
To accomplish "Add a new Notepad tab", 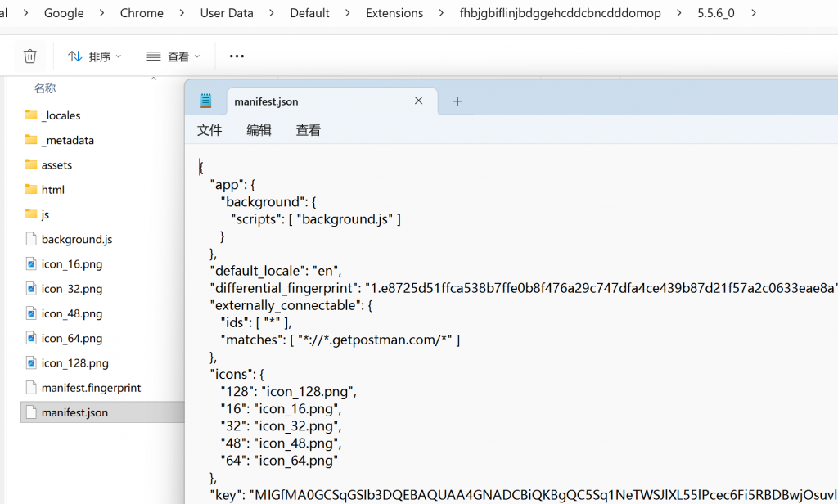I will pos(457,101).
